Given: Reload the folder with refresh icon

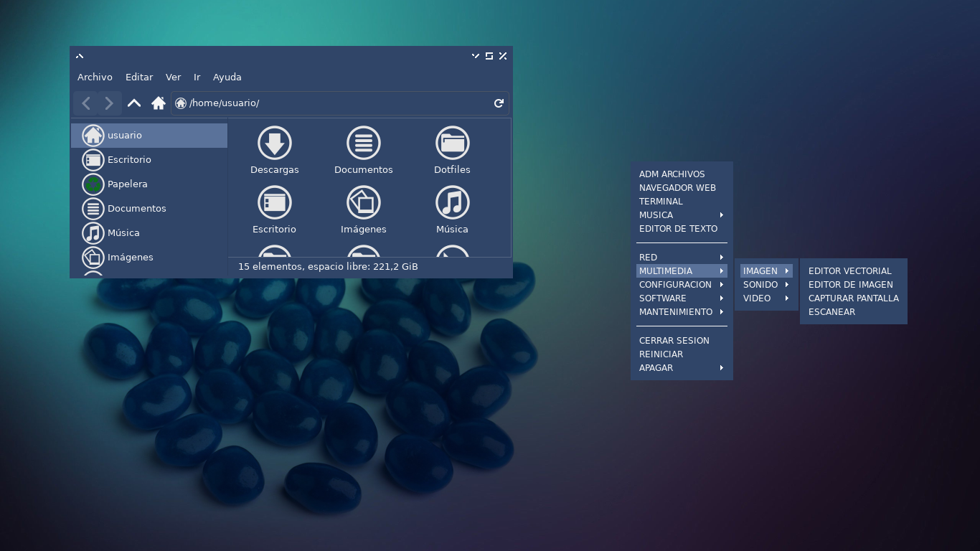Looking at the screenshot, I should tap(499, 103).
